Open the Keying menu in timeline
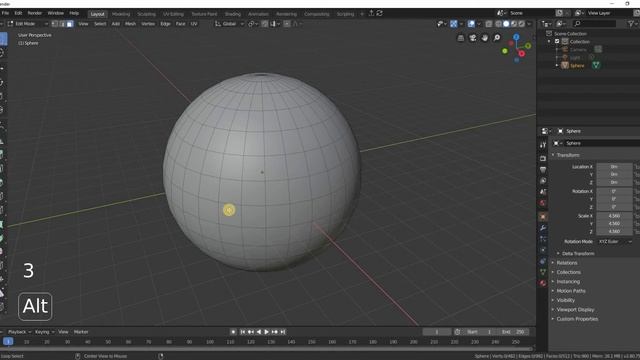The image size is (640, 360). [x=44, y=332]
